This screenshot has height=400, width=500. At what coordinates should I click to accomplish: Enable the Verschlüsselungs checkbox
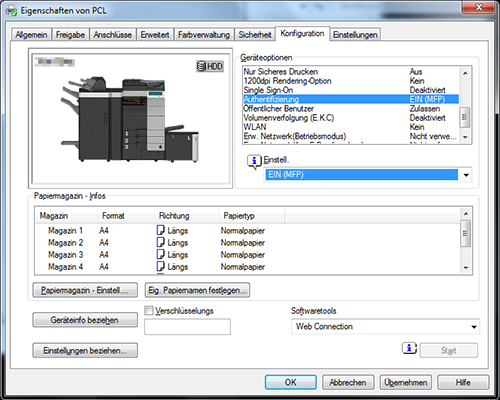coord(149,311)
